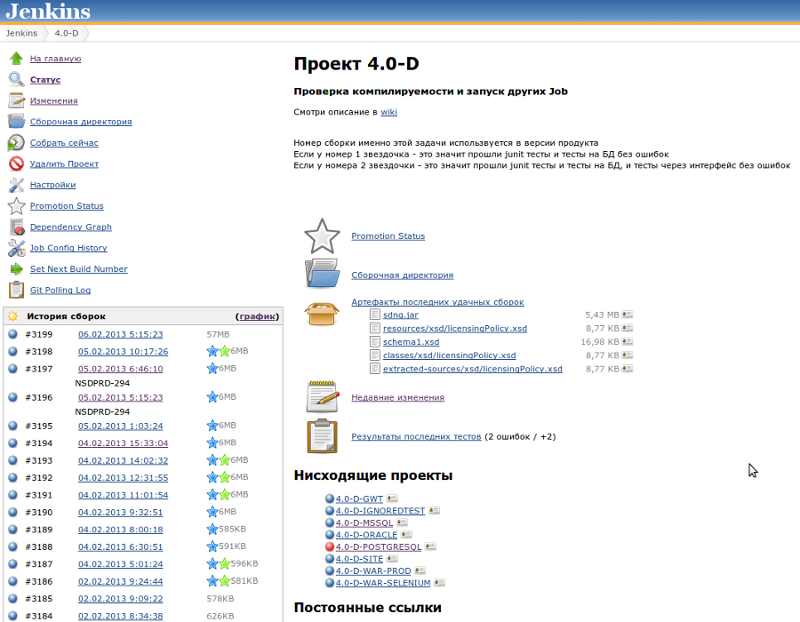Click the large star Promotion Status icon

point(322,236)
